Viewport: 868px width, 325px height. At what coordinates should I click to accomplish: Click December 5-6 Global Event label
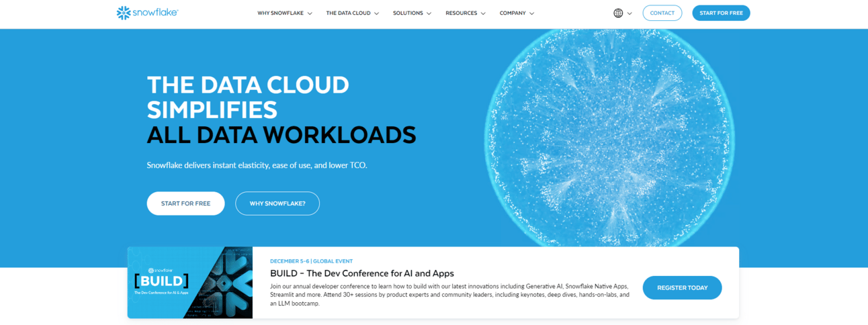point(311,261)
